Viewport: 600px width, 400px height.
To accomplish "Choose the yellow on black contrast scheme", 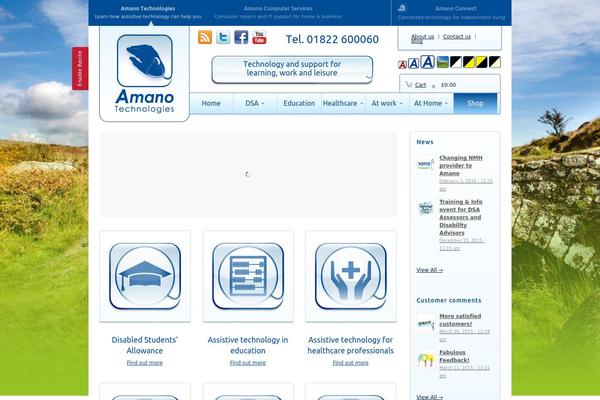I will [x=481, y=62].
